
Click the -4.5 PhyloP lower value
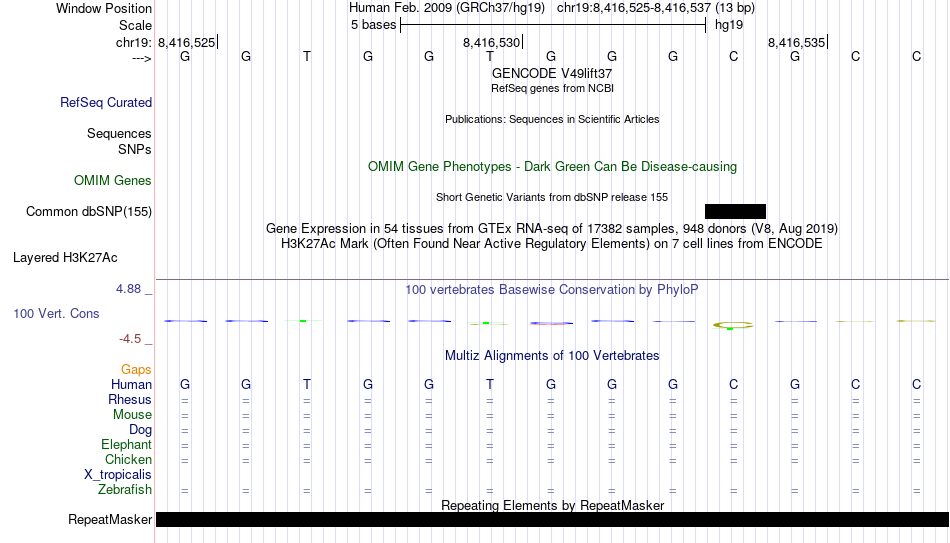(130, 339)
